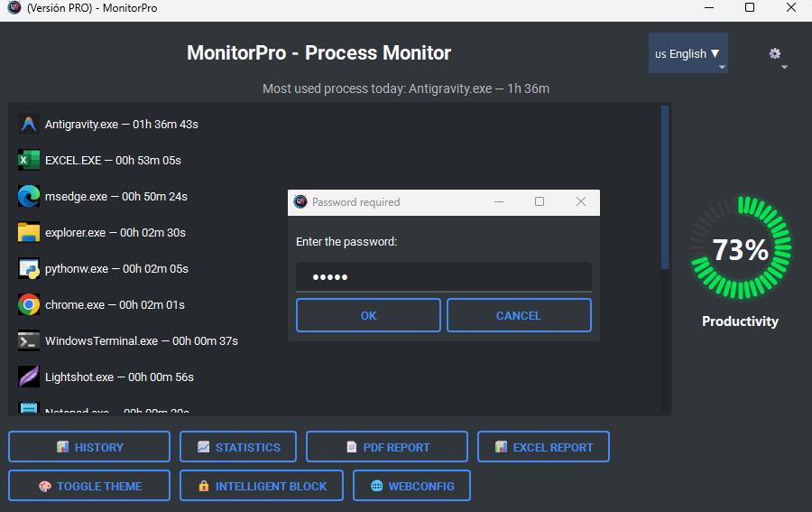Viewport: 812px width, 512px height.
Task: Select 'Lightshot.exe — 00h 00m 56s' row
Action: [x=337, y=377]
